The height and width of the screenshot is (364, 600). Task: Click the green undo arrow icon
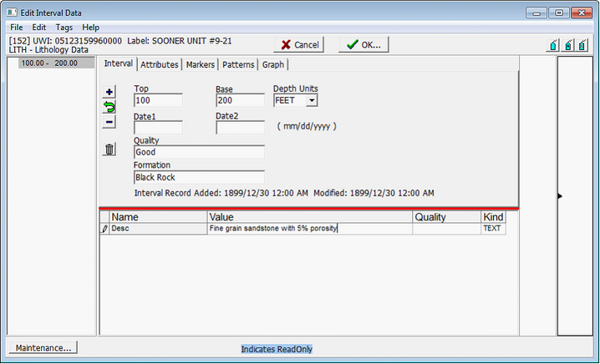pyautogui.click(x=109, y=108)
